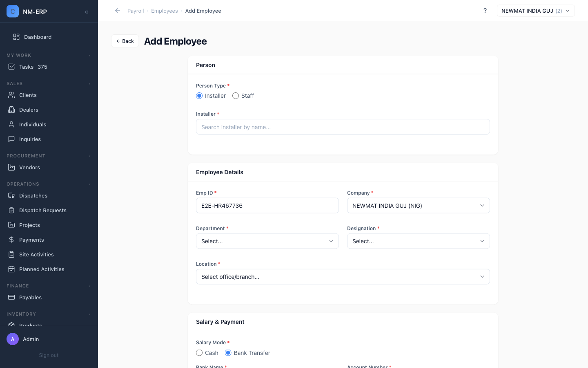
Task: Click the Inquiries chat bubble icon
Action: 11,139
